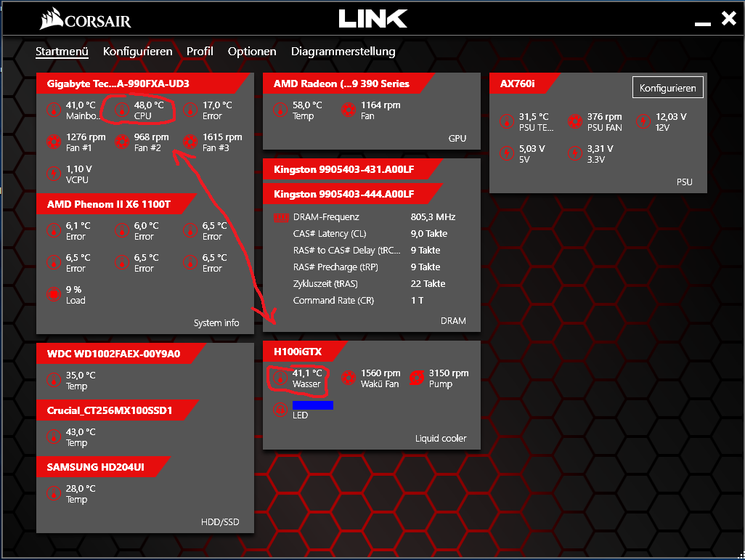Click the SAMSUNG HD204UI 28,0 °C Temp icon

[53, 493]
